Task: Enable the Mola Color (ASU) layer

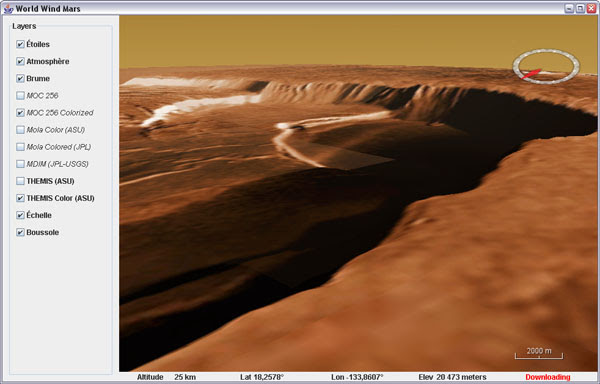Action: (20, 130)
